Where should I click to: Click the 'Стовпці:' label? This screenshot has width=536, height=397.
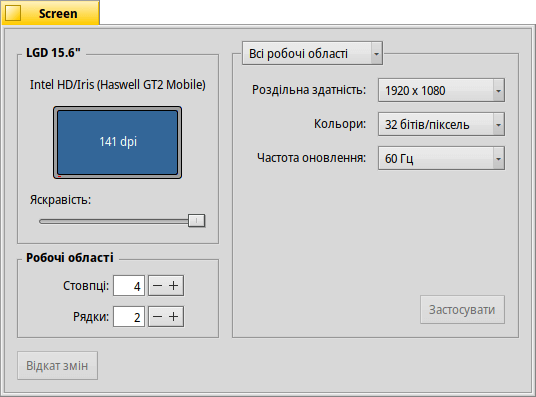pos(86,286)
